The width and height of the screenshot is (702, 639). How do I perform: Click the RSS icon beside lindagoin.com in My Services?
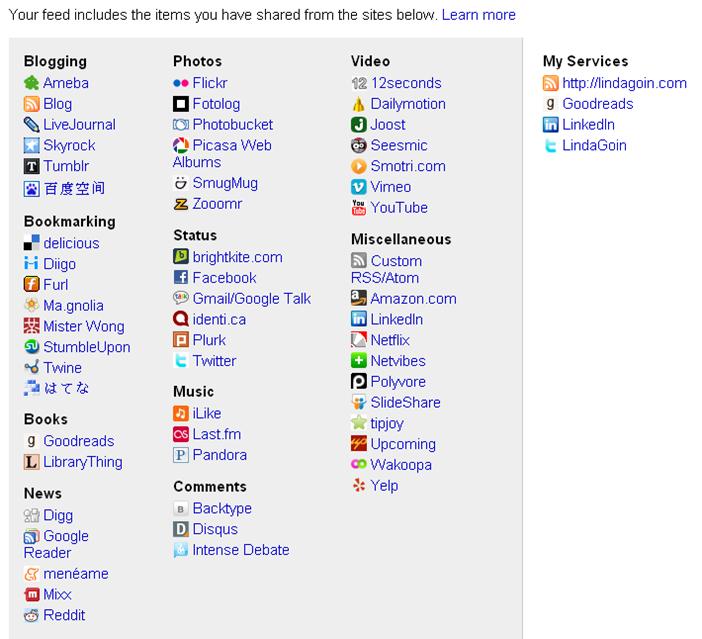coord(550,83)
